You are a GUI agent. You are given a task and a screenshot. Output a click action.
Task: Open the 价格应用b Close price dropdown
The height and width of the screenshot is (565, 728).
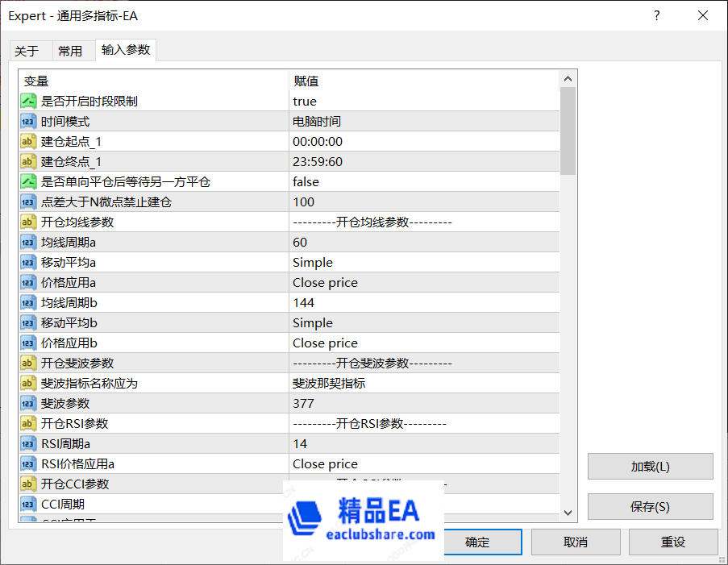(325, 343)
